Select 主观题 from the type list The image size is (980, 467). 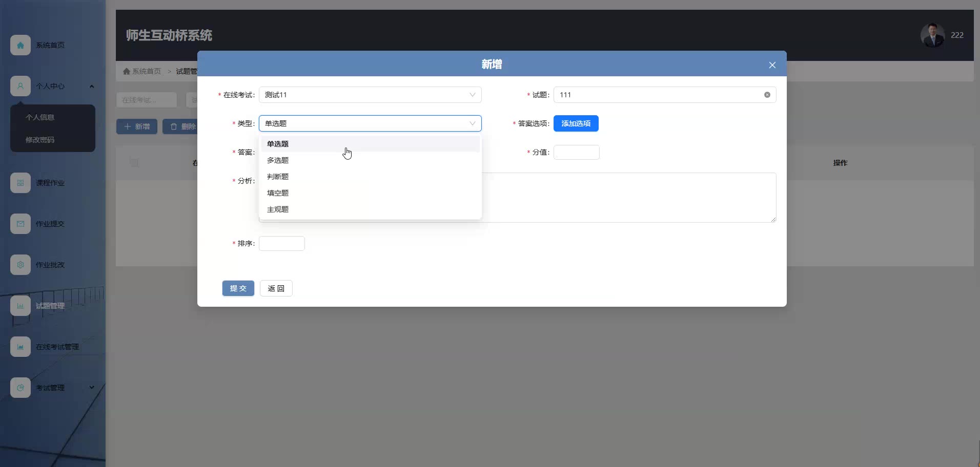[x=370, y=209]
